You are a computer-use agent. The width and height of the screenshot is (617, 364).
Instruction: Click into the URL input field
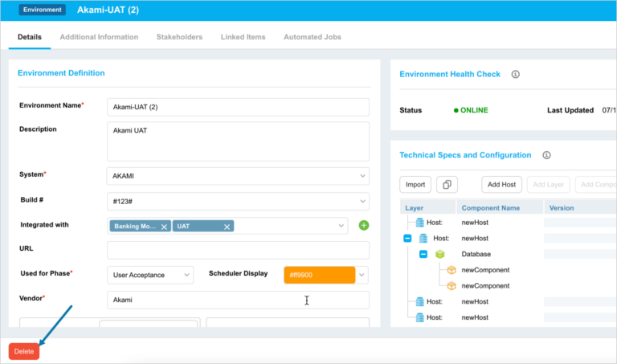(x=238, y=250)
